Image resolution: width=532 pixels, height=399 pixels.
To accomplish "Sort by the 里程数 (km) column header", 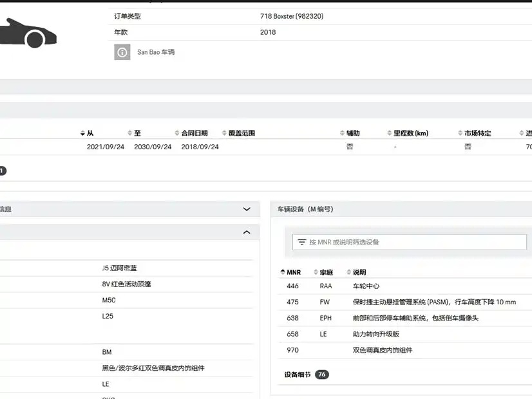I will click(408, 133).
